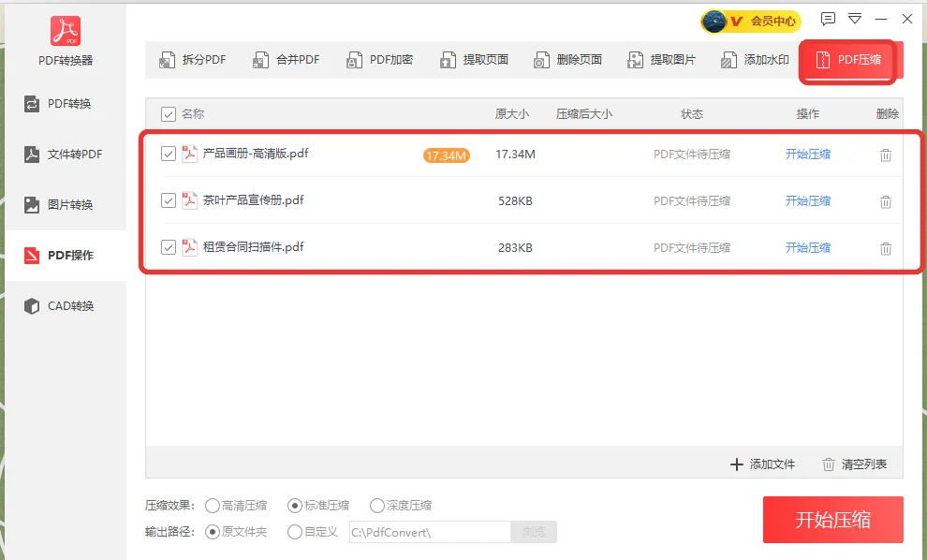
Task: Click 开始压缩 link for 租赁合同扫描件.pdf
Action: pos(807,248)
